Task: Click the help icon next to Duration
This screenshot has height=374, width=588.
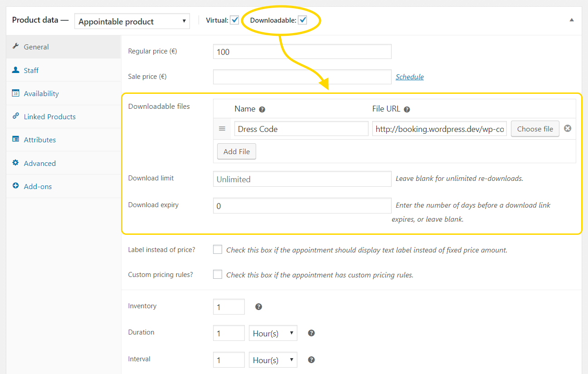Action: (311, 333)
